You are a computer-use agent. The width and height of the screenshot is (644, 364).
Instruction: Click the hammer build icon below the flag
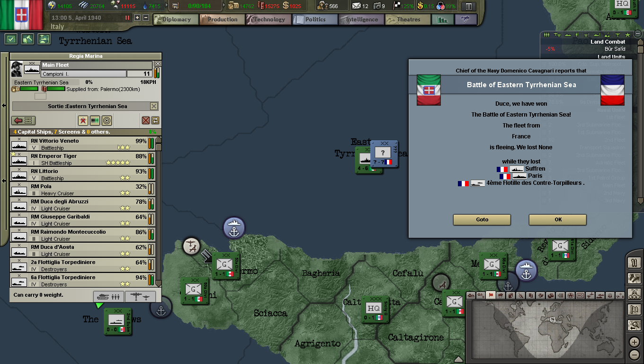pyautogui.click(x=27, y=39)
